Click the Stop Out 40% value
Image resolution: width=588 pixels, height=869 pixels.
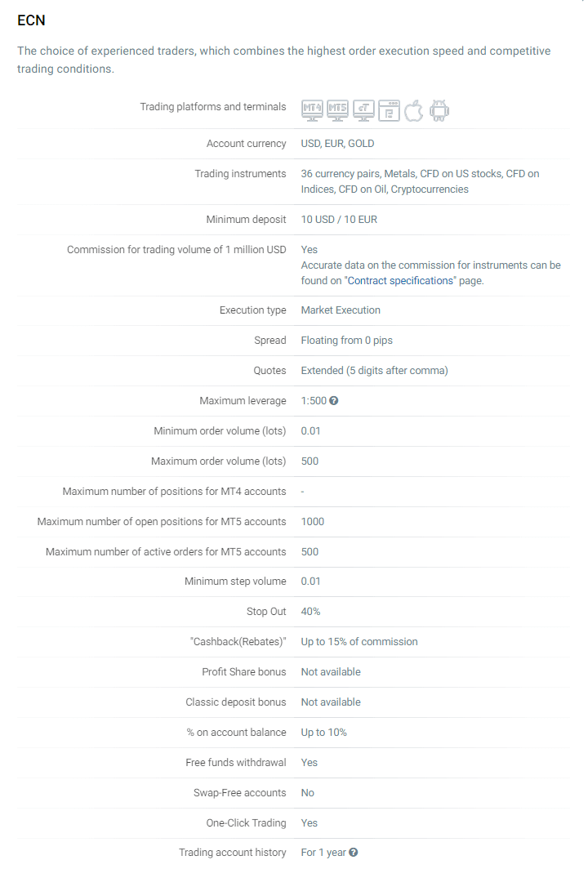(x=310, y=612)
